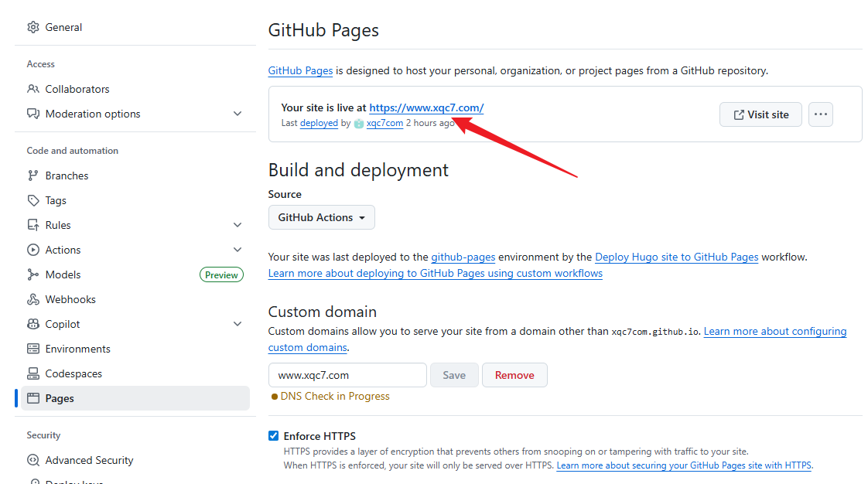Viewport: 868px width, 484px height.
Task: Click the Collaborators people icon
Action: pos(33,89)
